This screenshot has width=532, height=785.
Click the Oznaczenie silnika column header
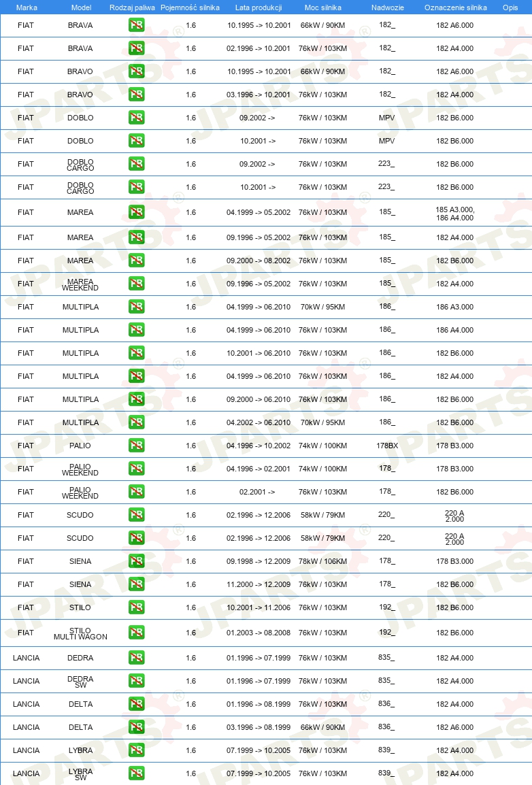[x=455, y=7]
